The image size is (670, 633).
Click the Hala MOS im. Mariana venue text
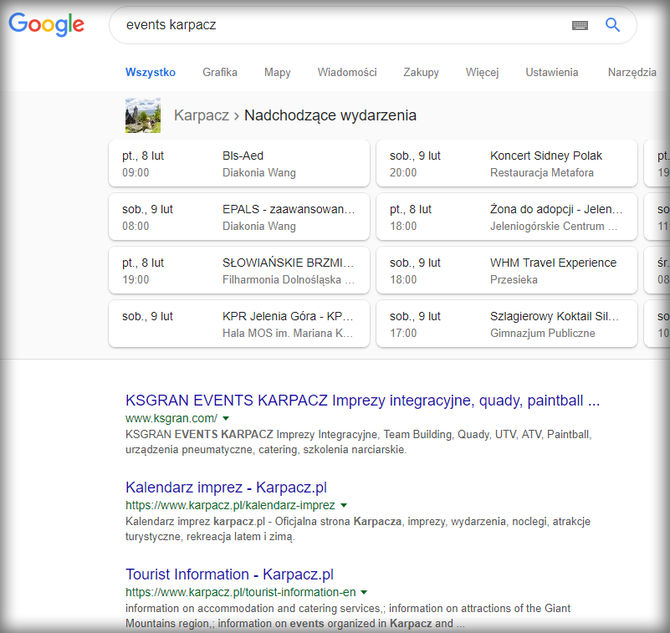288,333
